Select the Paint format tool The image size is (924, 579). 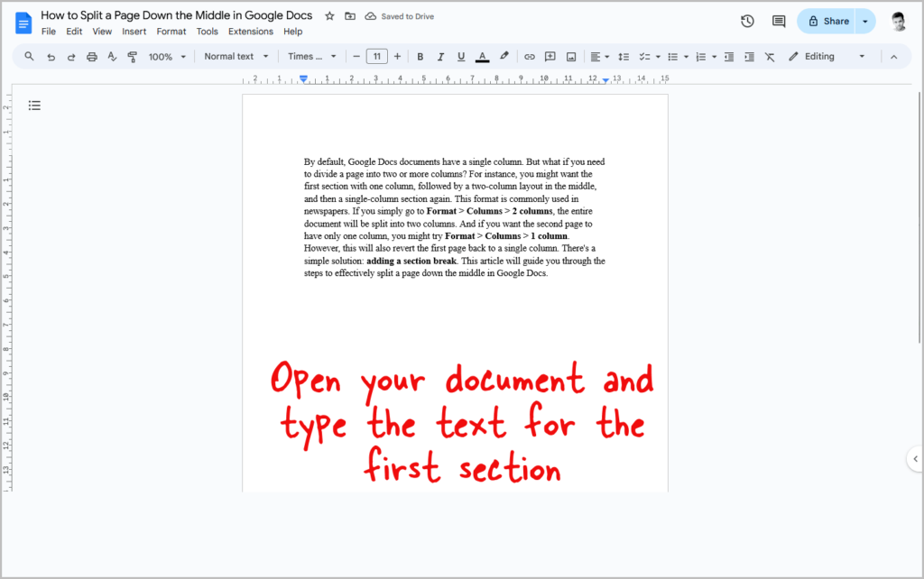[133, 56]
